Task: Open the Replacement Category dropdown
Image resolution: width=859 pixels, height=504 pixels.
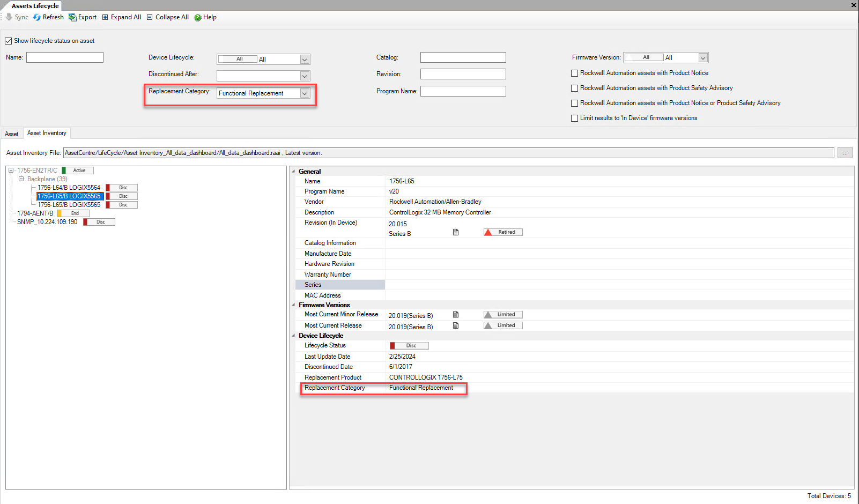Action: coord(305,93)
